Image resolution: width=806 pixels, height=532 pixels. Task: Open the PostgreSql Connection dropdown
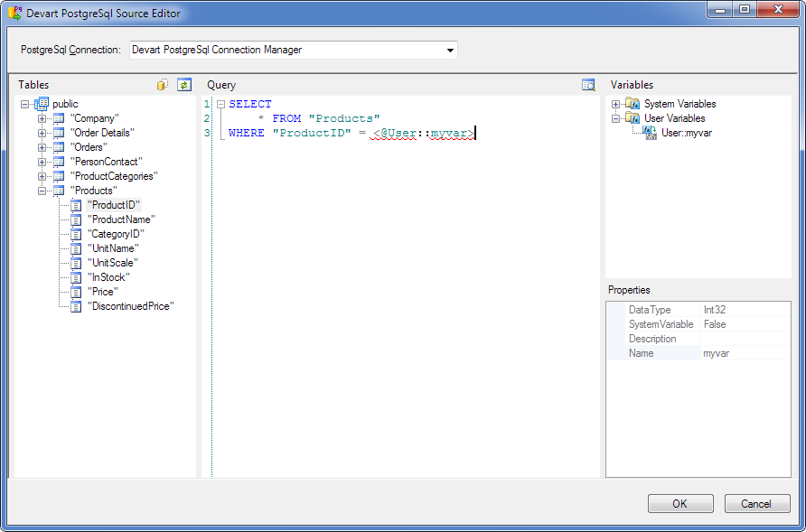tap(450, 51)
